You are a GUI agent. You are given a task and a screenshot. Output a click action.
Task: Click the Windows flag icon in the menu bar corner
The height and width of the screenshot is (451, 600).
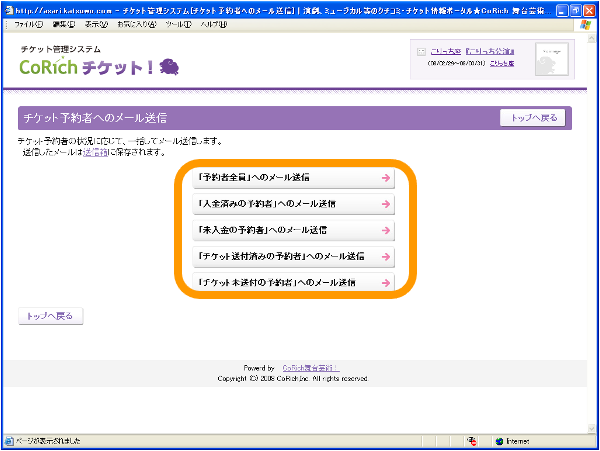click(584, 24)
